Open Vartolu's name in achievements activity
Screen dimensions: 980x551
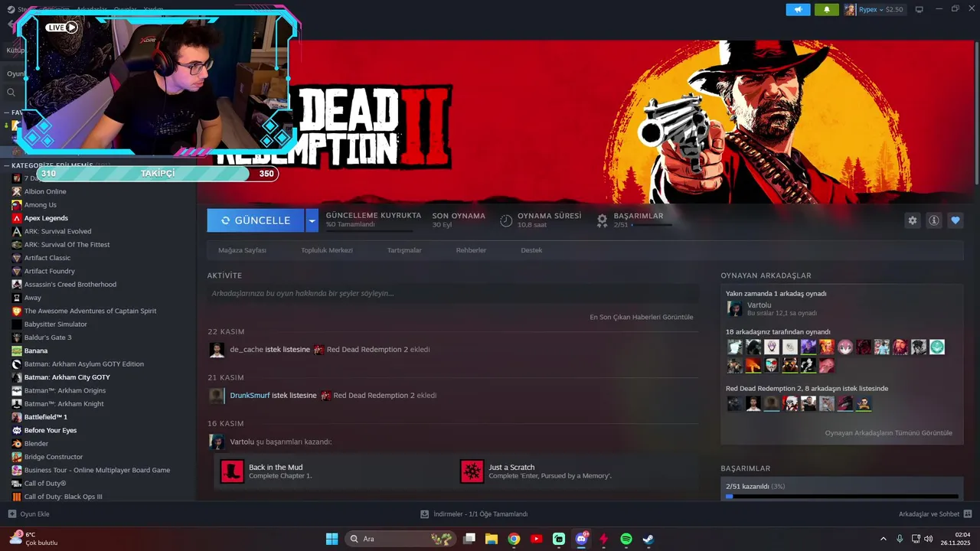(242, 442)
